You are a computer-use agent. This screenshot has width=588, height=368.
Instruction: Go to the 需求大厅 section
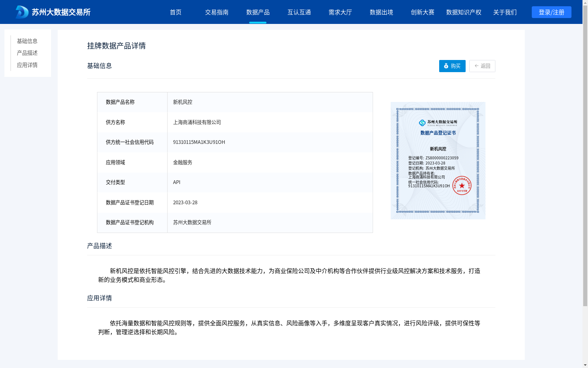click(x=340, y=12)
